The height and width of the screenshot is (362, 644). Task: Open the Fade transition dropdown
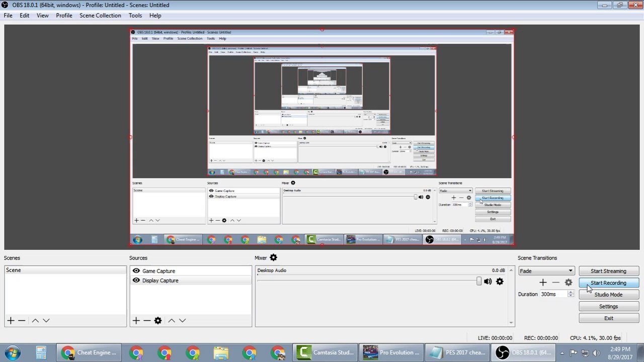tap(546, 271)
